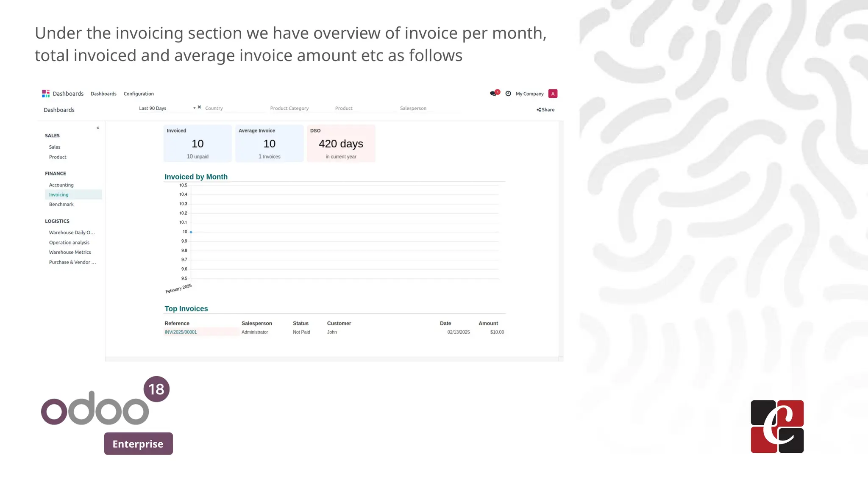Screen dimensions: 868x488
Task: Click the Date column header
Action: [445, 323]
